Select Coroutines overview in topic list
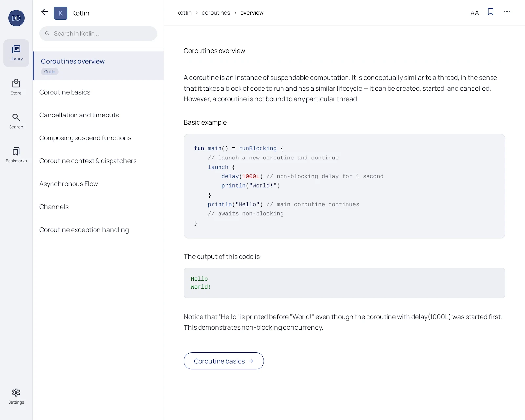Image resolution: width=525 pixels, height=420 pixels. pyautogui.click(x=98, y=66)
